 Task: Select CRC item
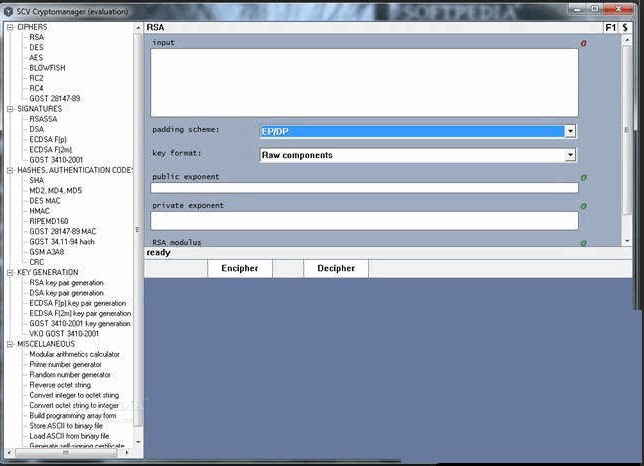point(37,262)
